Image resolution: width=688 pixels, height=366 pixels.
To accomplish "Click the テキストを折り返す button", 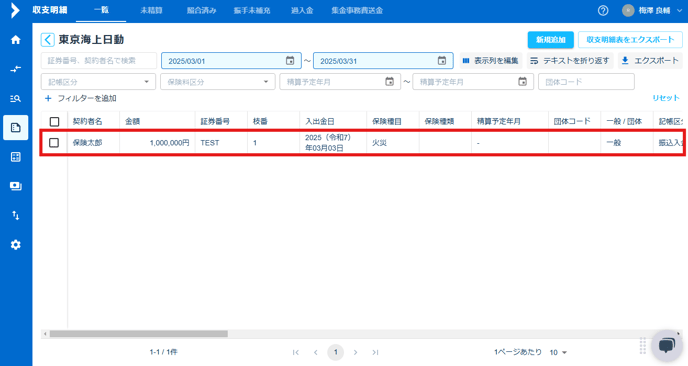I will pos(570,61).
